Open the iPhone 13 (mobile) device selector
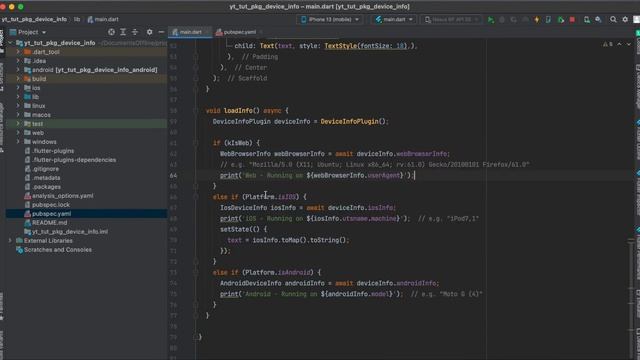 [330, 19]
